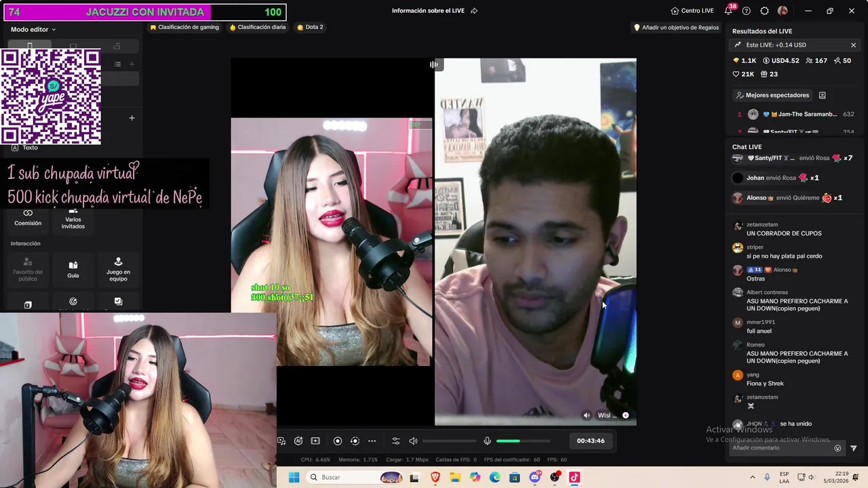Image resolution: width=868 pixels, height=488 pixels.
Task: Click the Cargar: 1.7 Mbps status
Action: [408, 460]
